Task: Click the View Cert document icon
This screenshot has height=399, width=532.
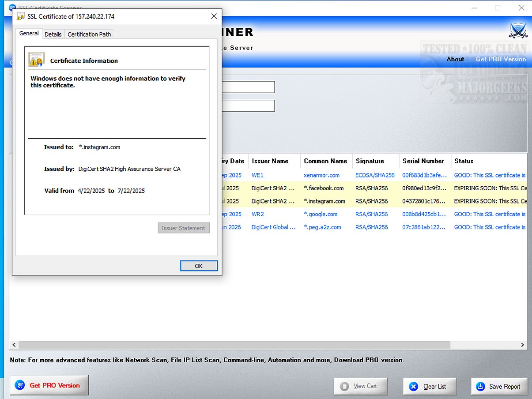Action: (x=345, y=387)
